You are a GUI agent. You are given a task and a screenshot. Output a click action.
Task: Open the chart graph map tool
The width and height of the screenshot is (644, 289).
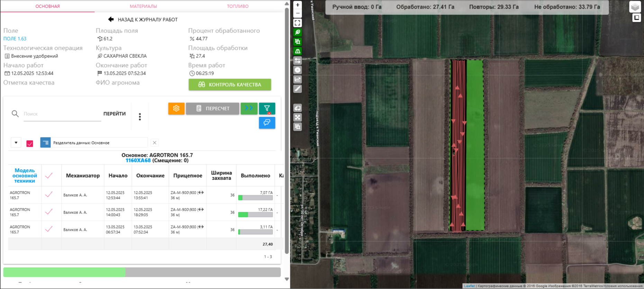point(298,80)
